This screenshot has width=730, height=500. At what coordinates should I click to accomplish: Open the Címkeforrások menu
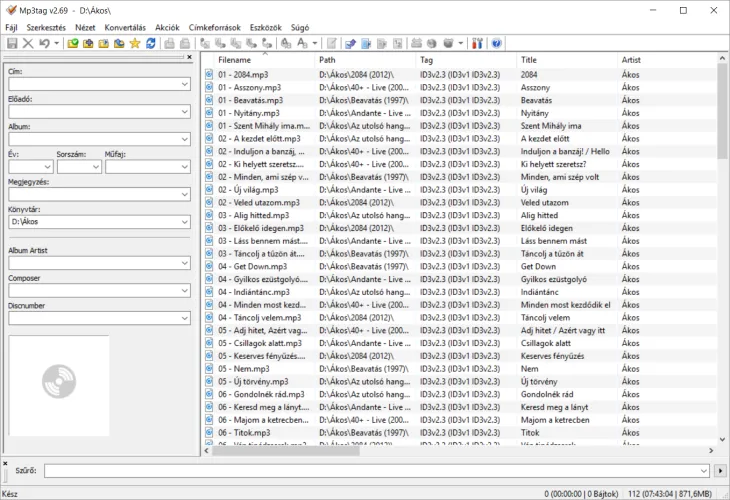[215, 27]
